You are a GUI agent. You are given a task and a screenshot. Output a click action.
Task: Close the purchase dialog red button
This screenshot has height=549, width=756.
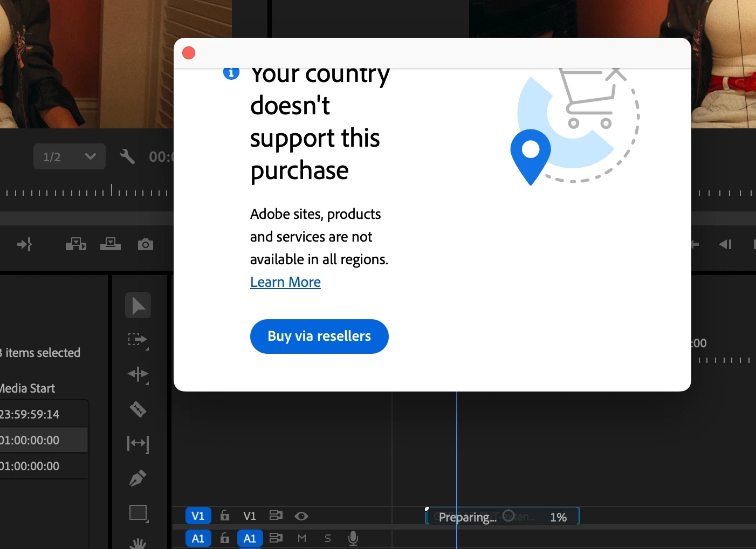(189, 53)
